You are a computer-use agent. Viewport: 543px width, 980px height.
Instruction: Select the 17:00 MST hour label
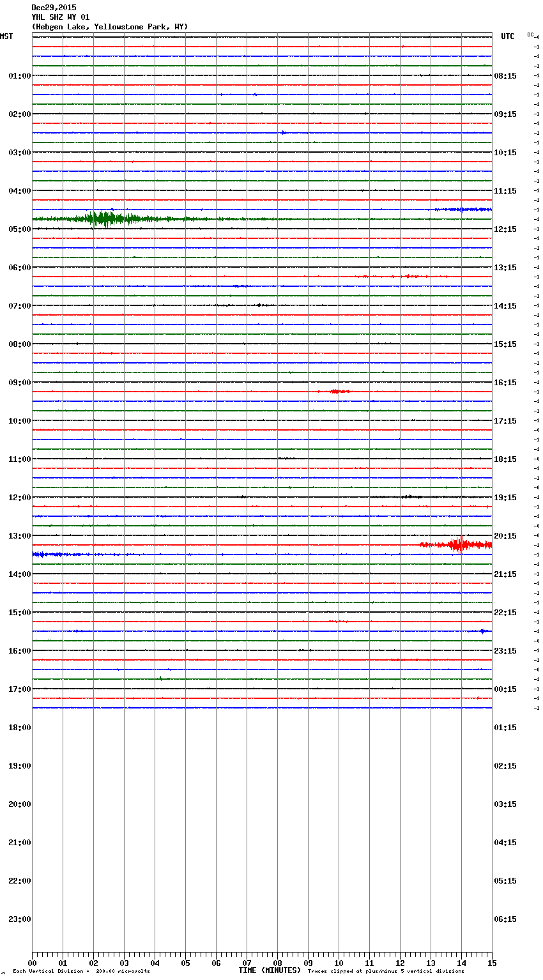point(20,689)
